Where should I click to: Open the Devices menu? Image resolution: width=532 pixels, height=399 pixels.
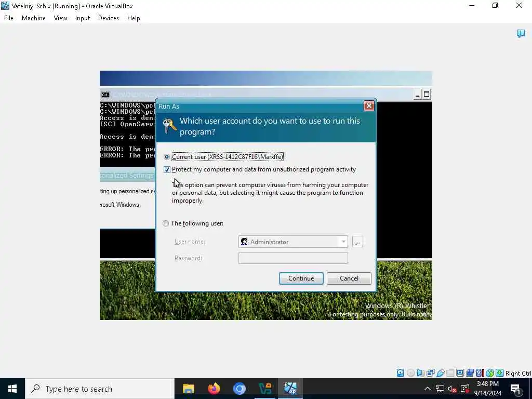[x=108, y=18]
